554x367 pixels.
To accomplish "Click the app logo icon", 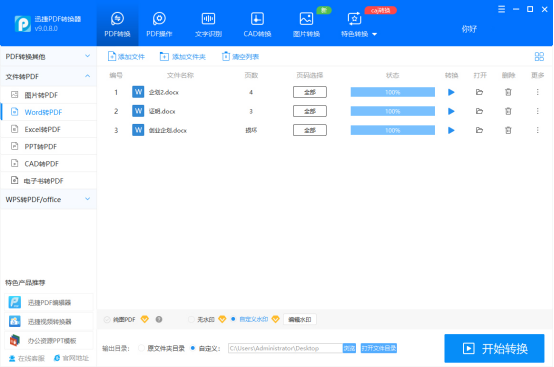I will (x=23, y=24).
